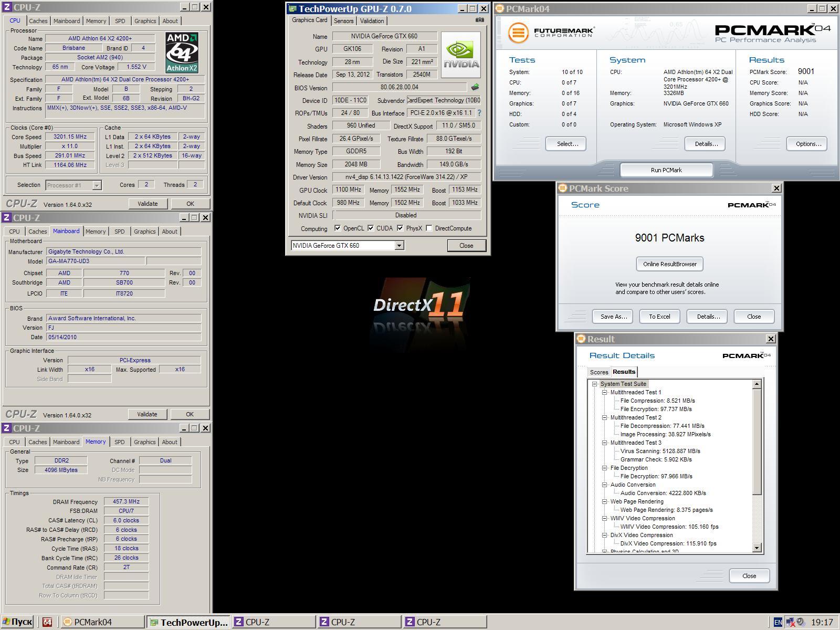Viewport: 840px width, 630px height.
Task: Click Close button in Result window
Action: point(749,576)
